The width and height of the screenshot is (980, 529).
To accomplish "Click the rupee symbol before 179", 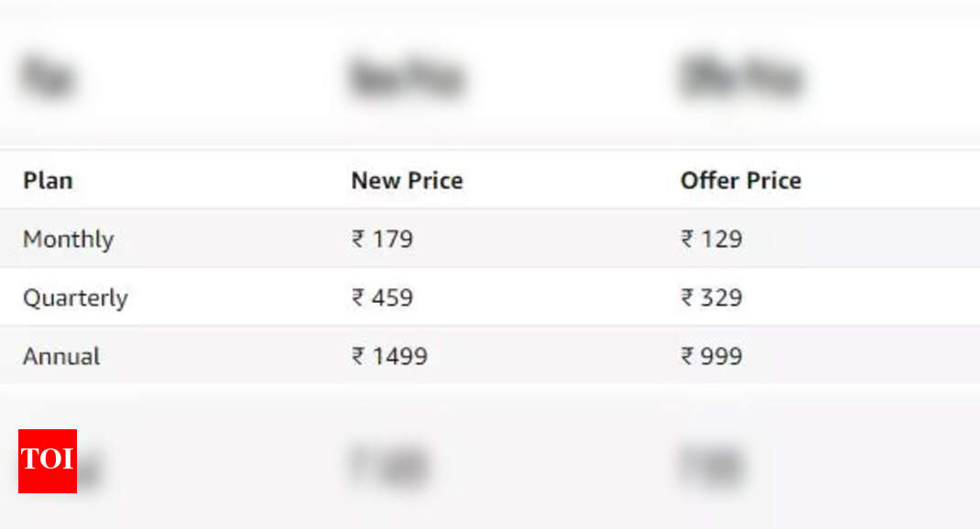I will click(x=357, y=239).
